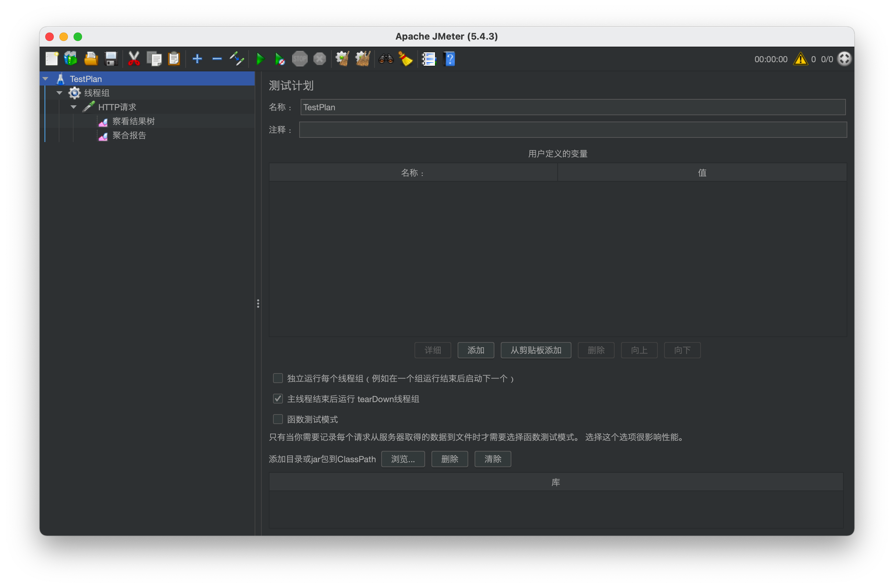The height and width of the screenshot is (588, 894).
Task: Collapse all nodes with minus icon
Action: pyautogui.click(x=217, y=59)
